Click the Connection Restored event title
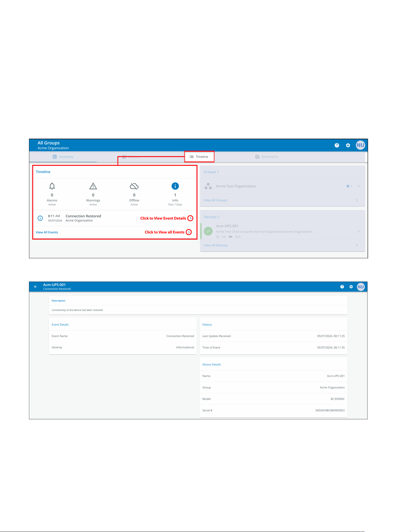 [83, 216]
